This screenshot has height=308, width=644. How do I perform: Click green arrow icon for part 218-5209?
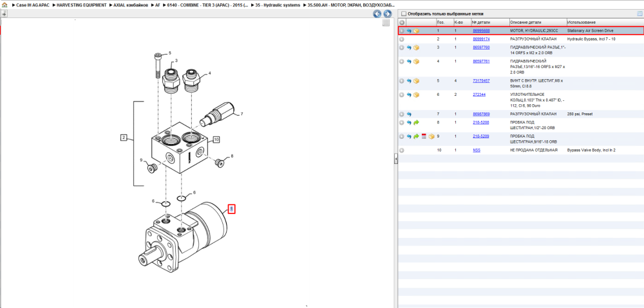click(416, 136)
